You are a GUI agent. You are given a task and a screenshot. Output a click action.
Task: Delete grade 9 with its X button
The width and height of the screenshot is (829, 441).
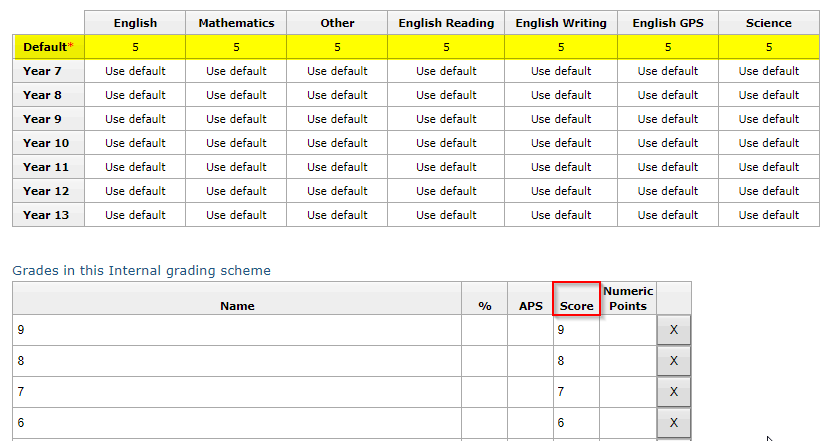[674, 330]
